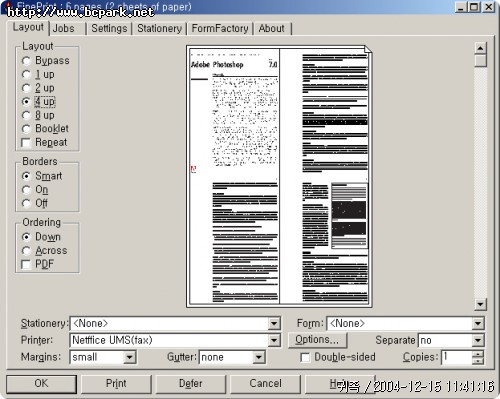Open the Stationery dropdown list
Screen dimensions: 500x399
coord(274,323)
